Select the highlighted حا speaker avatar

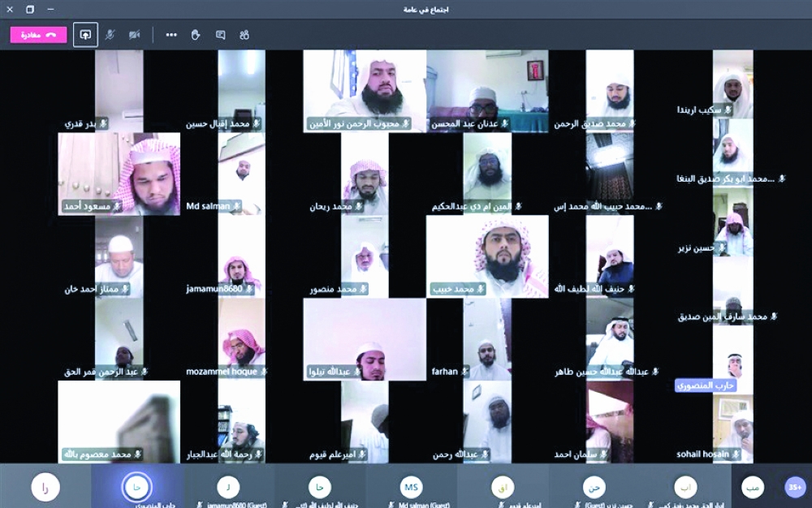(136, 486)
